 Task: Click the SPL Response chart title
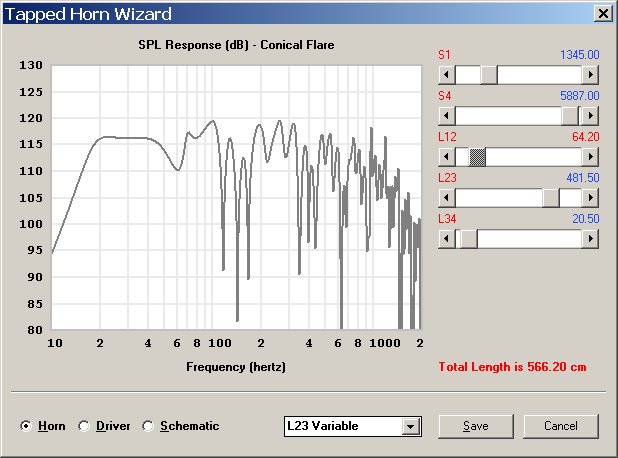[236, 45]
